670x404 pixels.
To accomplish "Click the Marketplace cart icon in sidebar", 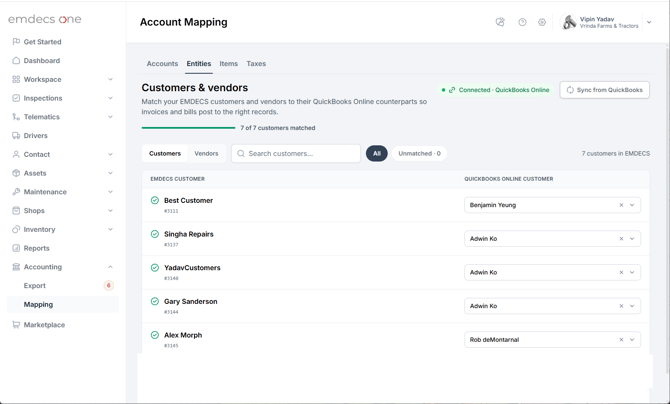I will [x=16, y=325].
